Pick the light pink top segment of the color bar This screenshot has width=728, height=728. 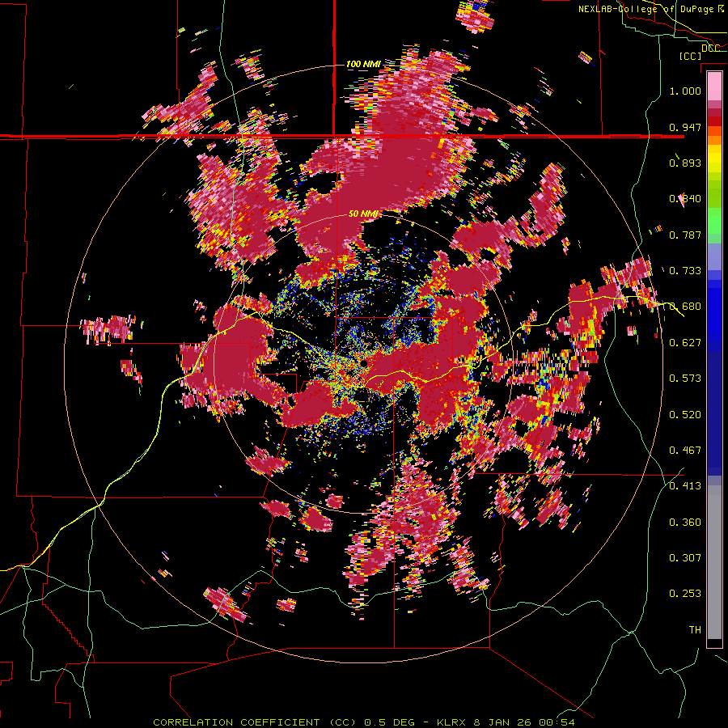tap(714, 87)
